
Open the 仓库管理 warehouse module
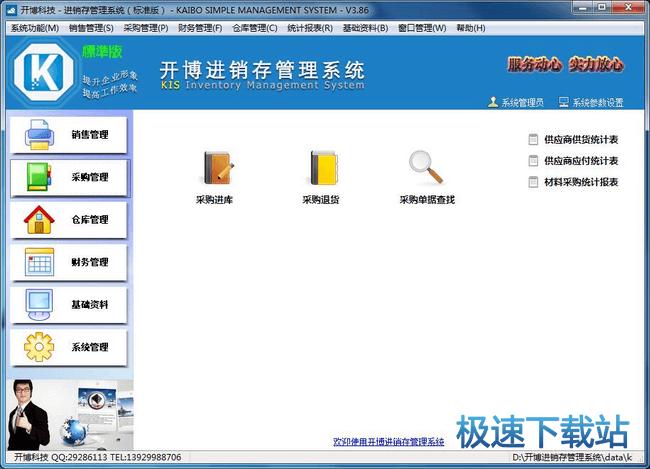pos(69,220)
